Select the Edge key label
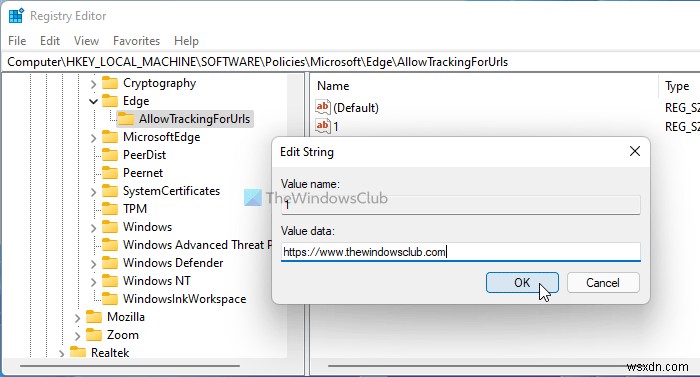Viewport: 700px width, 377px height. [x=136, y=101]
